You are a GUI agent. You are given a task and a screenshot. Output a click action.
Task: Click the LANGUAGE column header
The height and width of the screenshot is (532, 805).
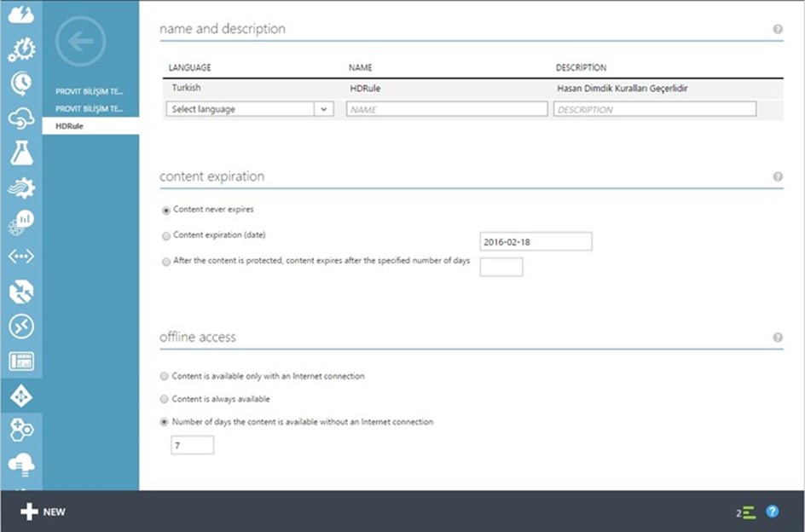[189, 68]
